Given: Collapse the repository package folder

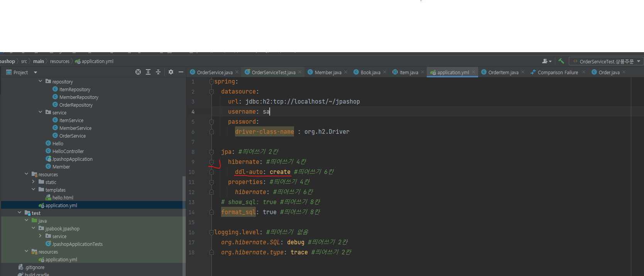Looking at the screenshot, I should point(41,81).
